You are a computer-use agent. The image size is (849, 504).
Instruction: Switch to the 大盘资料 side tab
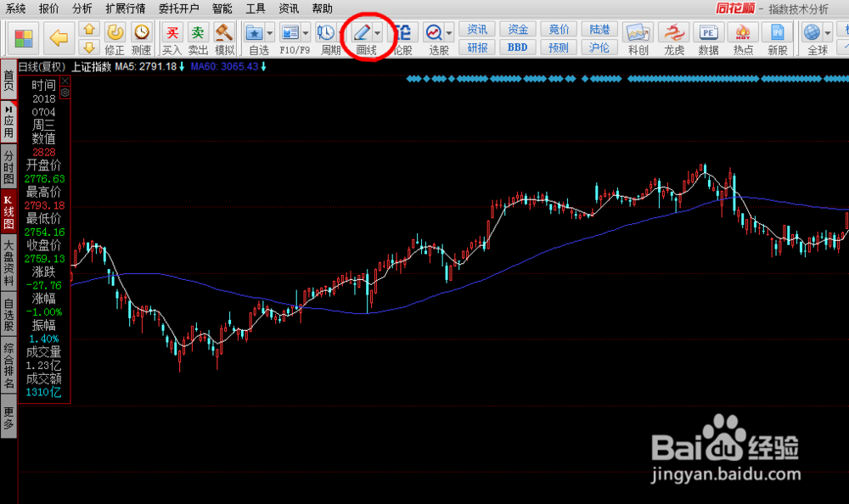point(8,263)
